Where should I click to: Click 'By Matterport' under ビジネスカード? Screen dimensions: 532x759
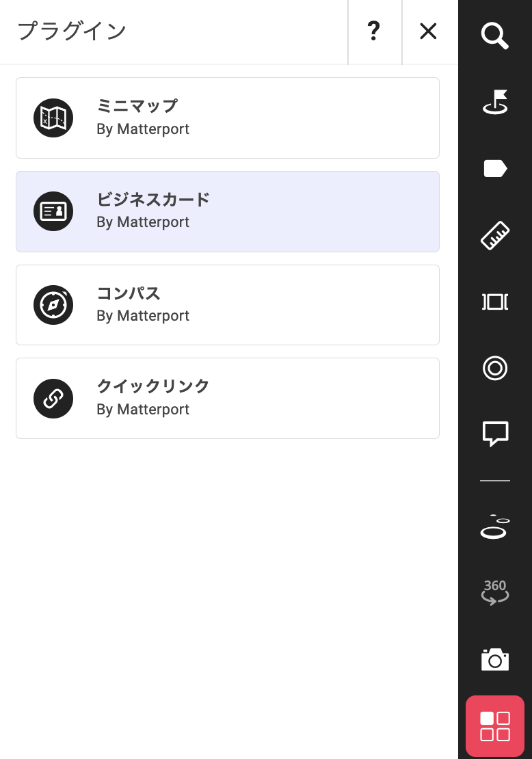click(x=143, y=222)
